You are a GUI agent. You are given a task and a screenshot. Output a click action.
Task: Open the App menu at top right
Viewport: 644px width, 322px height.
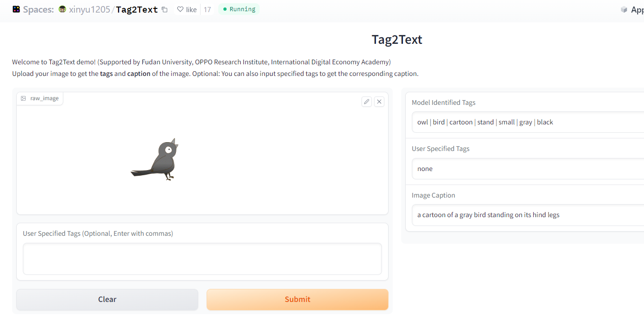pos(637,9)
